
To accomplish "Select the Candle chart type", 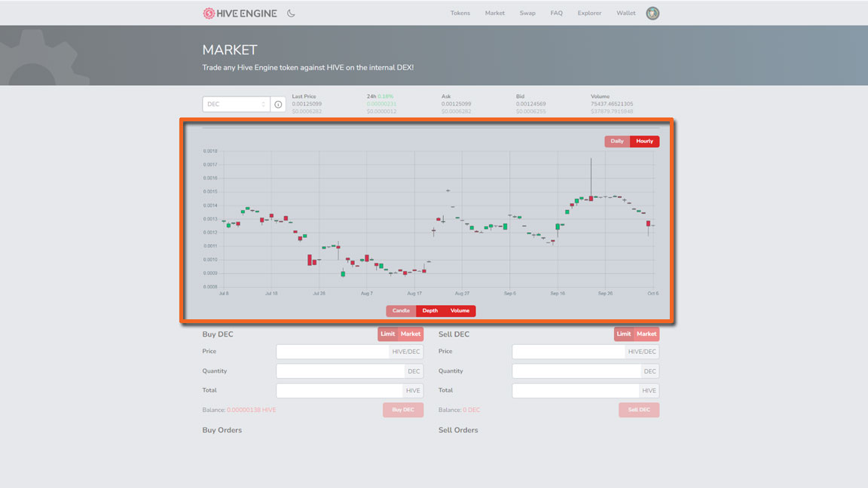I will [x=401, y=311].
